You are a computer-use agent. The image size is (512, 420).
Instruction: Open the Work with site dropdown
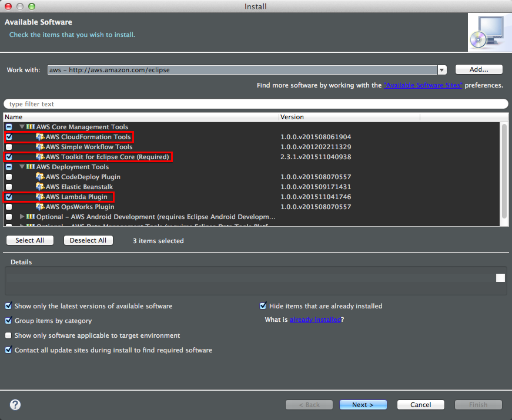(x=441, y=69)
